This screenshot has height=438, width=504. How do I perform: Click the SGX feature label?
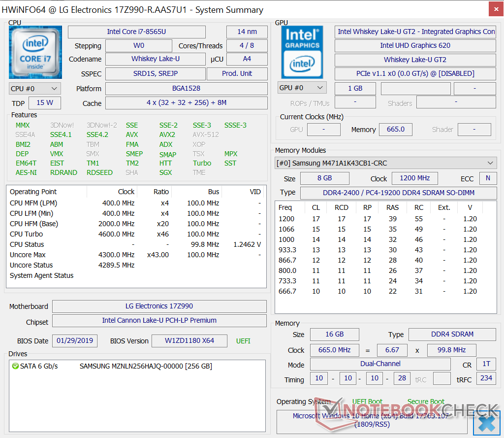click(165, 172)
